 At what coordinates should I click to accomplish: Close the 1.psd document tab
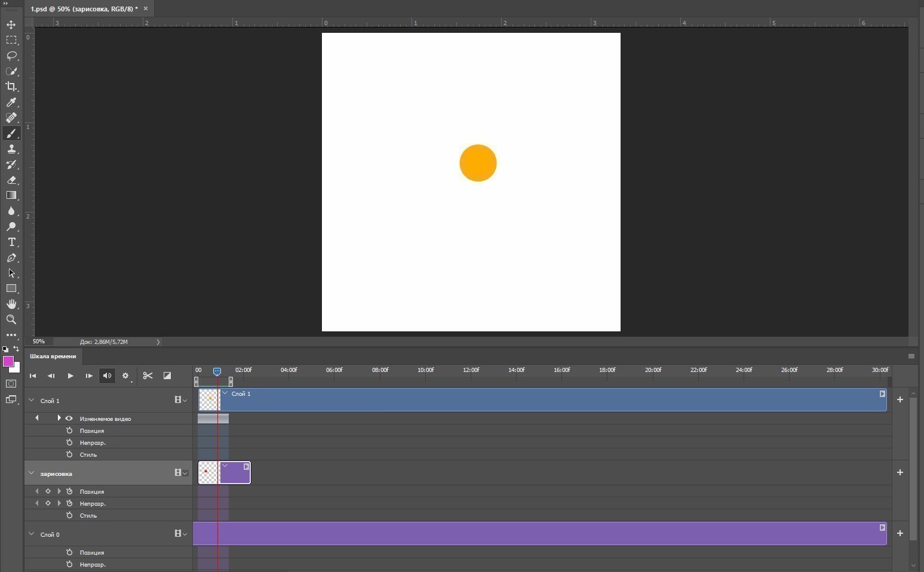point(146,9)
